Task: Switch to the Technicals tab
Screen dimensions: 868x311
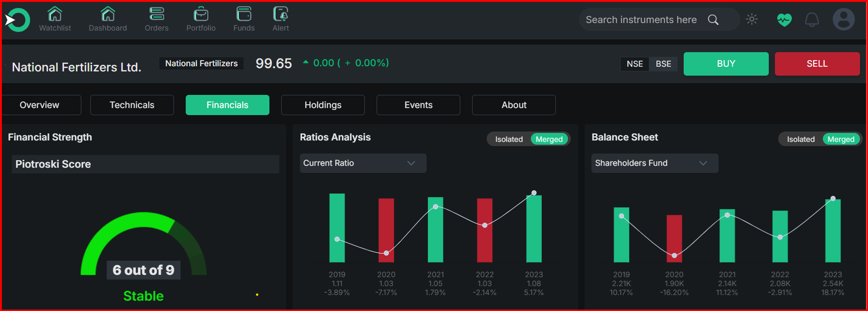Action: [x=132, y=105]
